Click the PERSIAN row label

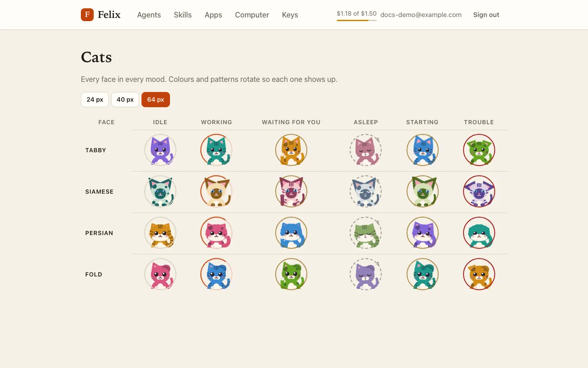(x=99, y=233)
